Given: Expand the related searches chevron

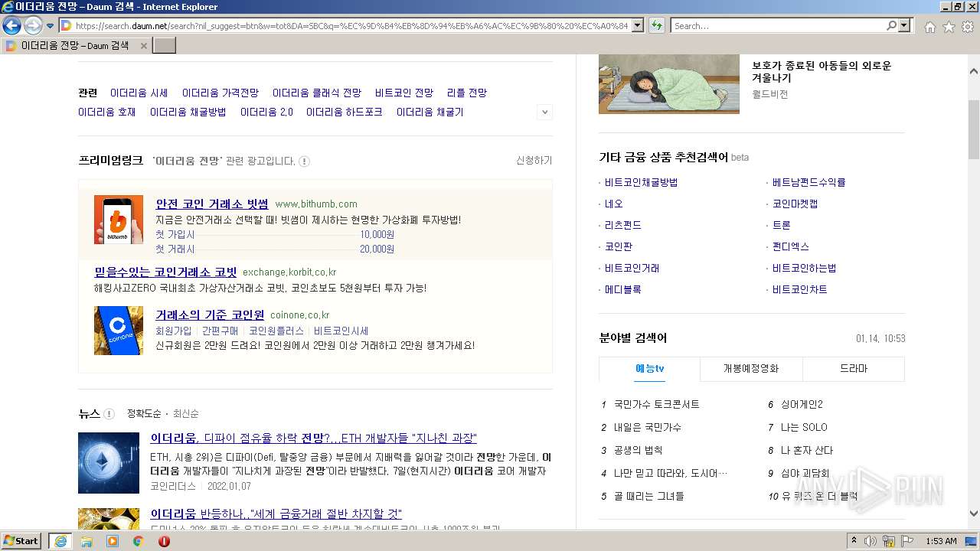Looking at the screenshot, I should point(544,112).
